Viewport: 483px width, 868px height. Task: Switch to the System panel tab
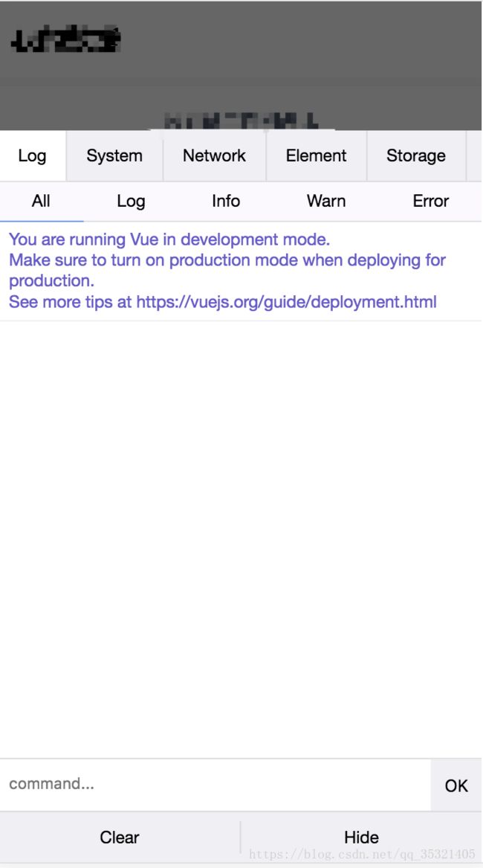[114, 155]
